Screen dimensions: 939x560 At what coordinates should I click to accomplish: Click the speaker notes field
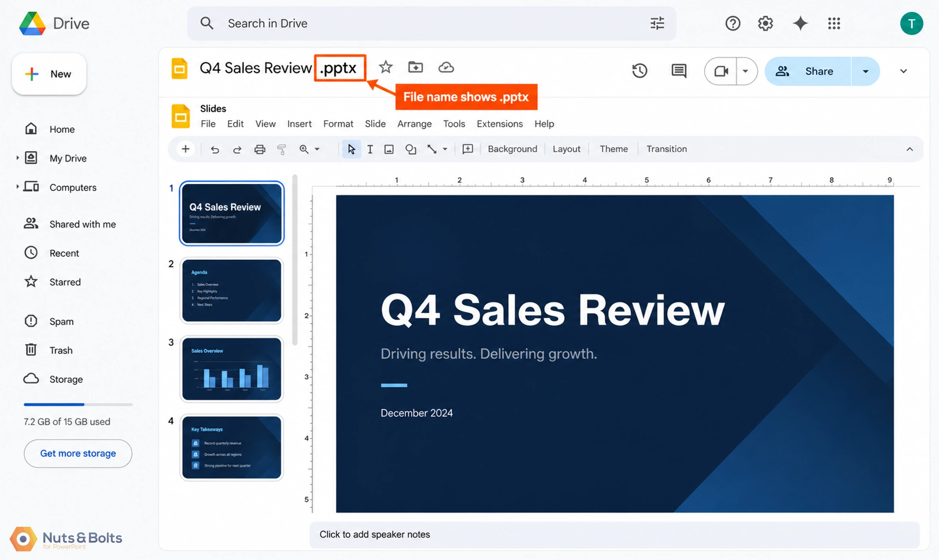[x=614, y=535]
